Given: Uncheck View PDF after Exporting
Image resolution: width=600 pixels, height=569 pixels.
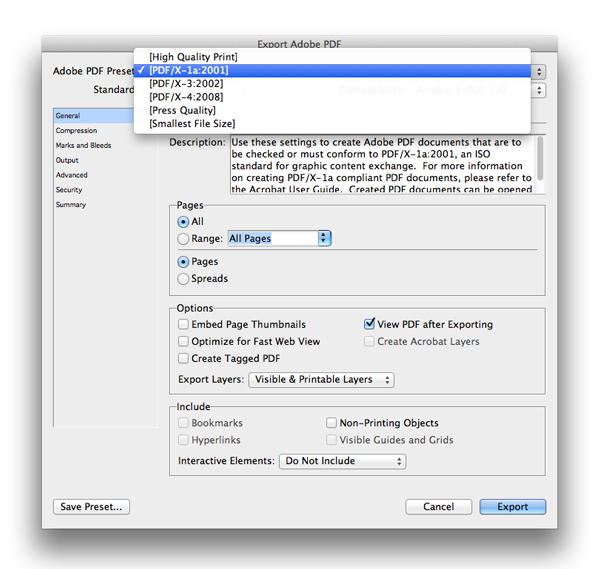Looking at the screenshot, I should pos(369,324).
